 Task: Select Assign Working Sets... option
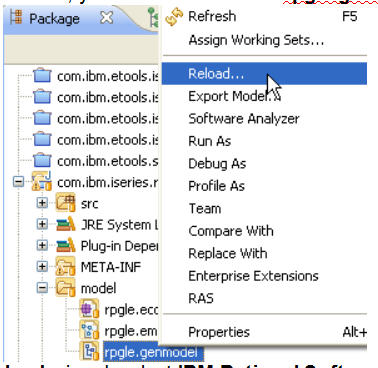[x=256, y=40]
